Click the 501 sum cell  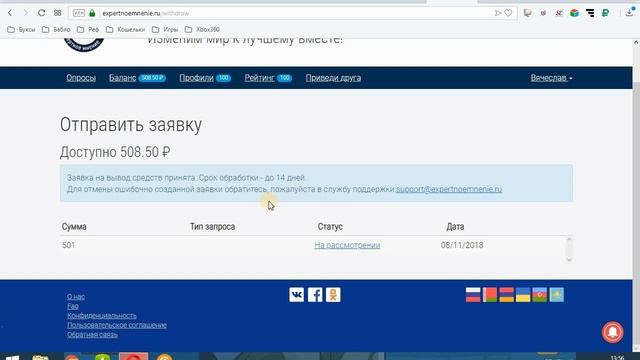click(69, 245)
